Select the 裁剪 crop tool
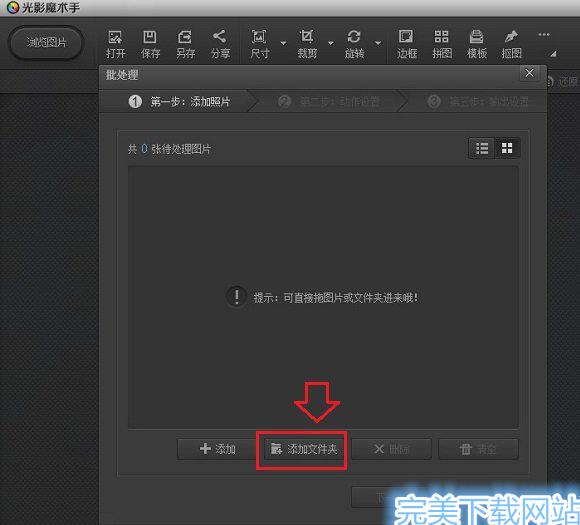Image resolution: width=580 pixels, height=525 pixels. [307, 44]
